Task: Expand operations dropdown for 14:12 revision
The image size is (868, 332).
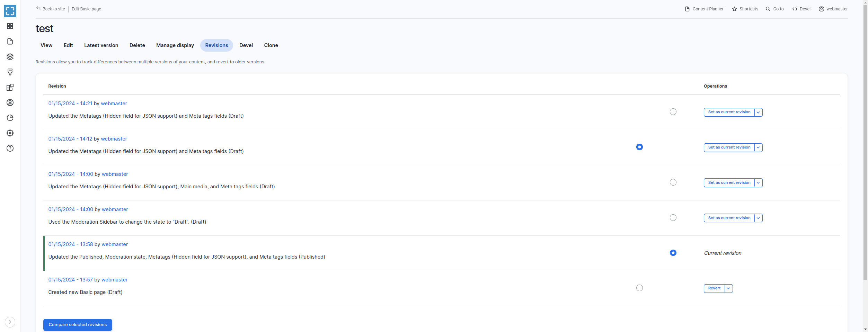Action: (x=758, y=147)
